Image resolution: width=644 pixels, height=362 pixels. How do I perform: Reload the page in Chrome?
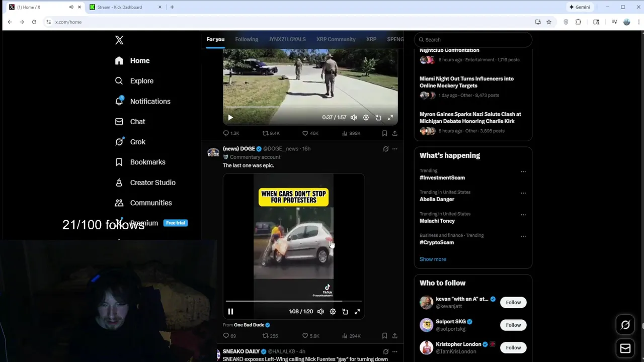point(34,22)
